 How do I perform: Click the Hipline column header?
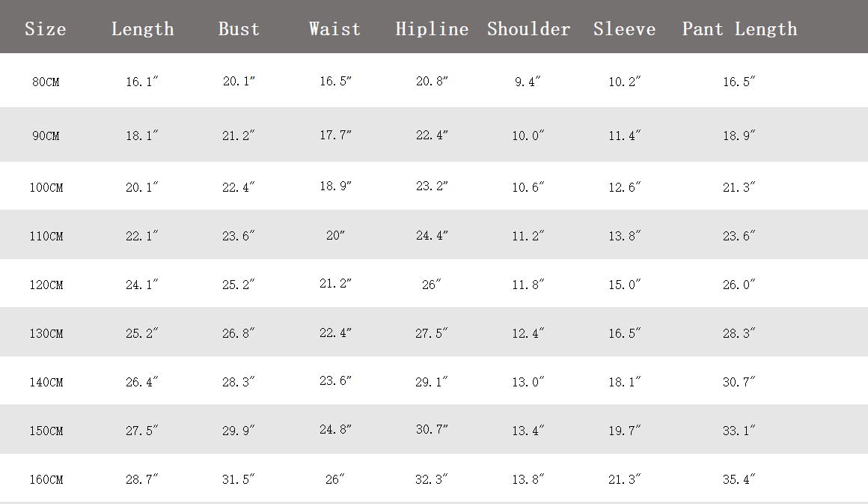(x=432, y=29)
